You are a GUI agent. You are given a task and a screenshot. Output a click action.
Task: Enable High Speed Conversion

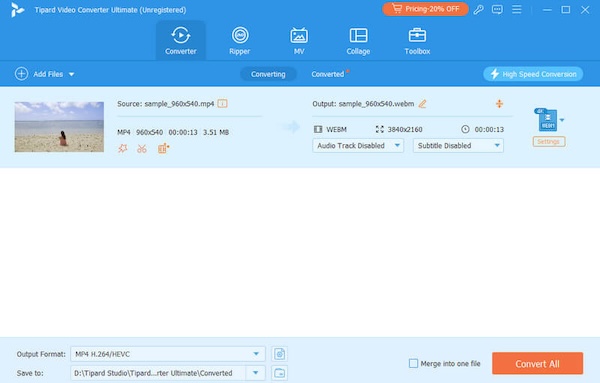(533, 74)
